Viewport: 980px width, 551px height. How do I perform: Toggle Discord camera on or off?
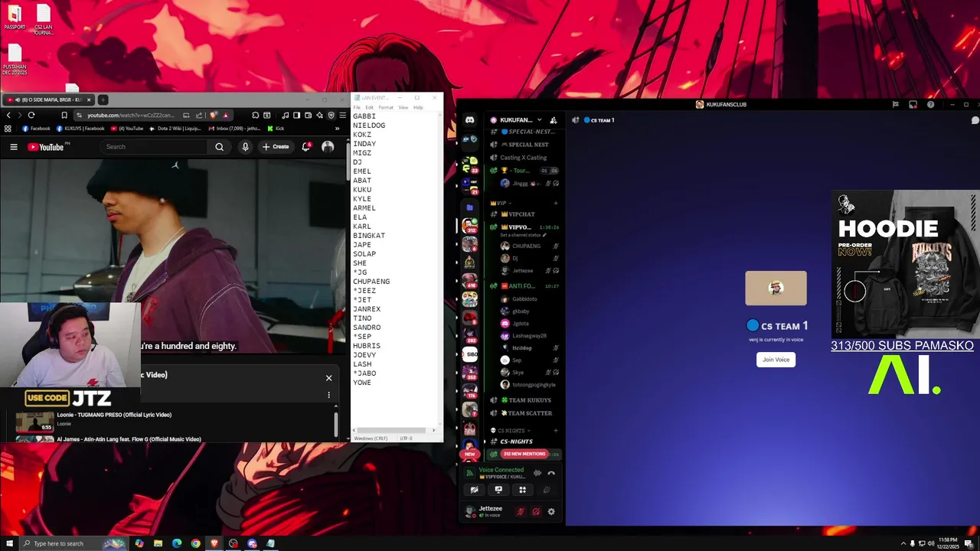[x=475, y=490]
